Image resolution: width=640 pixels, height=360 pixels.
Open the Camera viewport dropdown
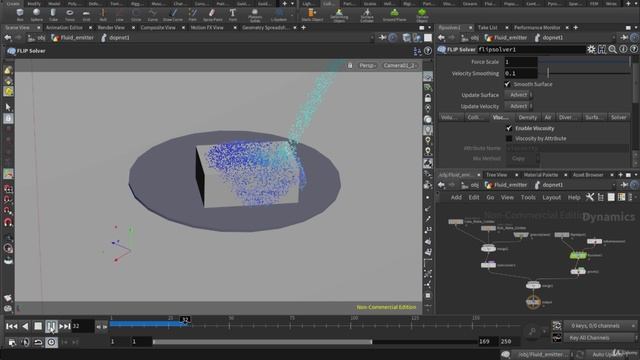pyautogui.click(x=400, y=65)
